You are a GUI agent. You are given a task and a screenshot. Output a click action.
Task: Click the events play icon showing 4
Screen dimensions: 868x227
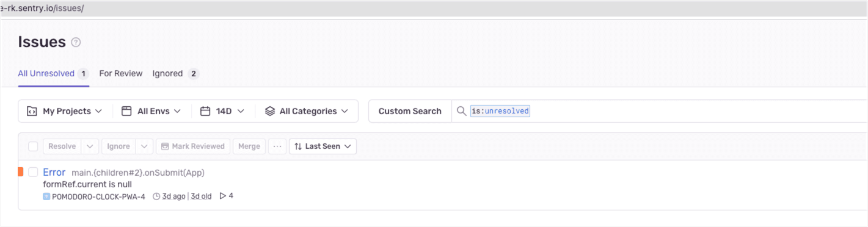click(223, 196)
